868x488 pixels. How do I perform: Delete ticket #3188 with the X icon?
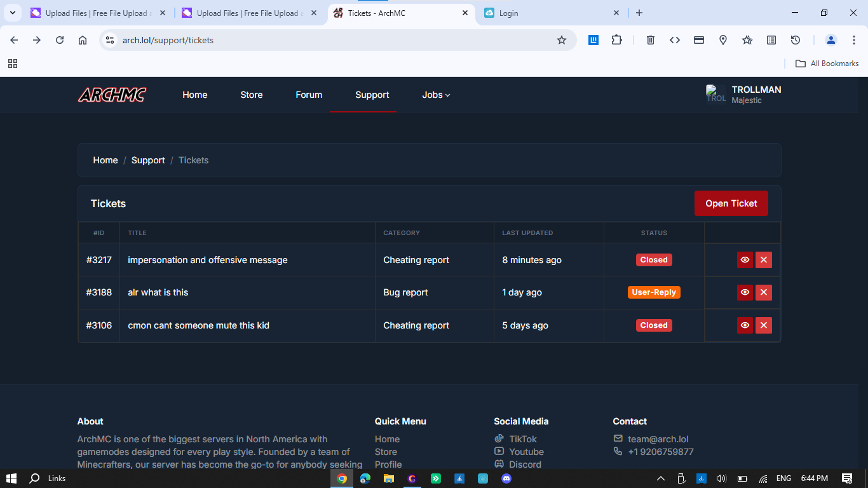coord(764,292)
